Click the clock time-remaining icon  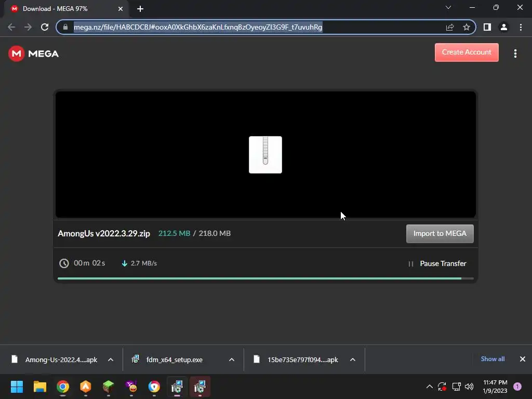(64, 263)
